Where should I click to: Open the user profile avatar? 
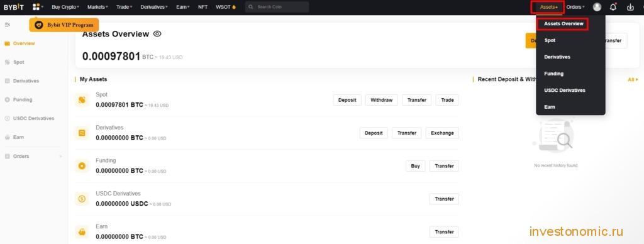tap(597, 7)
